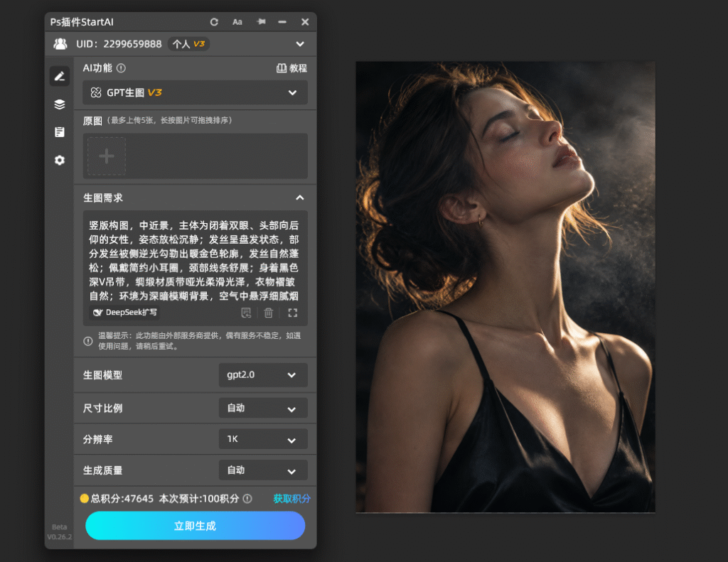Click the 生图模型 label
Screen dimensions: 728x562
pos(102,375)
